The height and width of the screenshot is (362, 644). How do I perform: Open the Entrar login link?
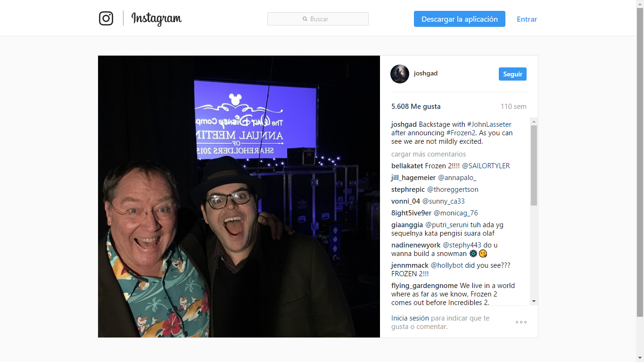coord(527,19)
